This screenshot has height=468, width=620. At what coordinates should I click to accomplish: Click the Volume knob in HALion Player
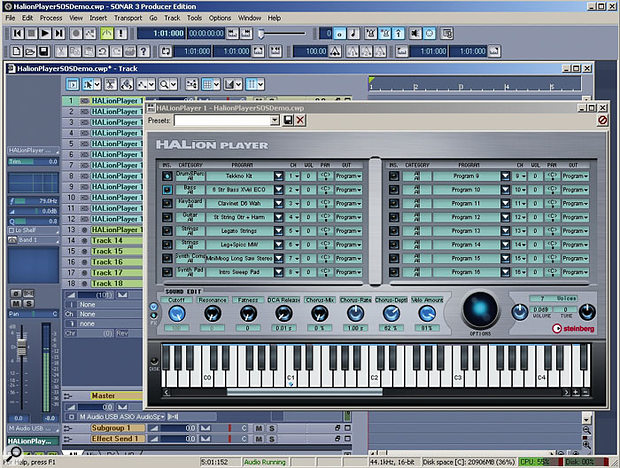pyautogui.click(x=520, y=312)
